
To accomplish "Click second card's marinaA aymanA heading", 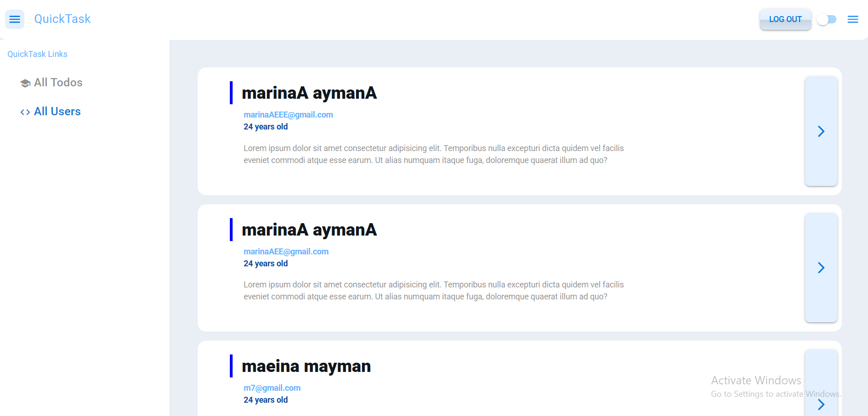I will click(309, 230).
